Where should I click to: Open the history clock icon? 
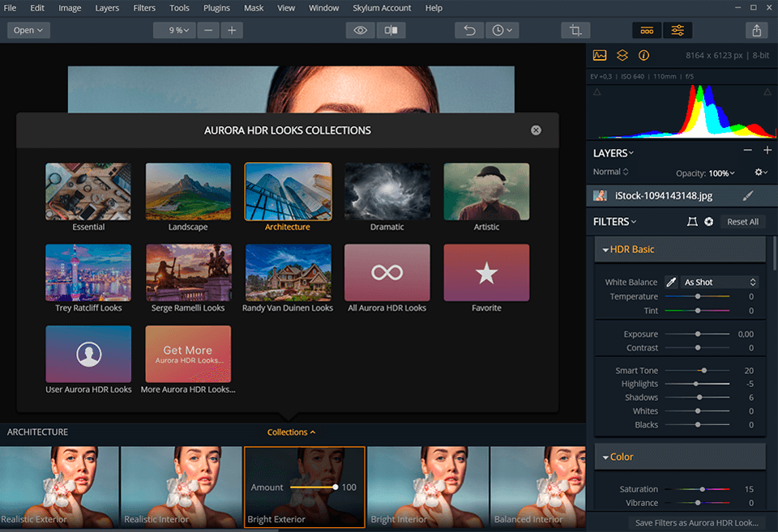[502, 30]
